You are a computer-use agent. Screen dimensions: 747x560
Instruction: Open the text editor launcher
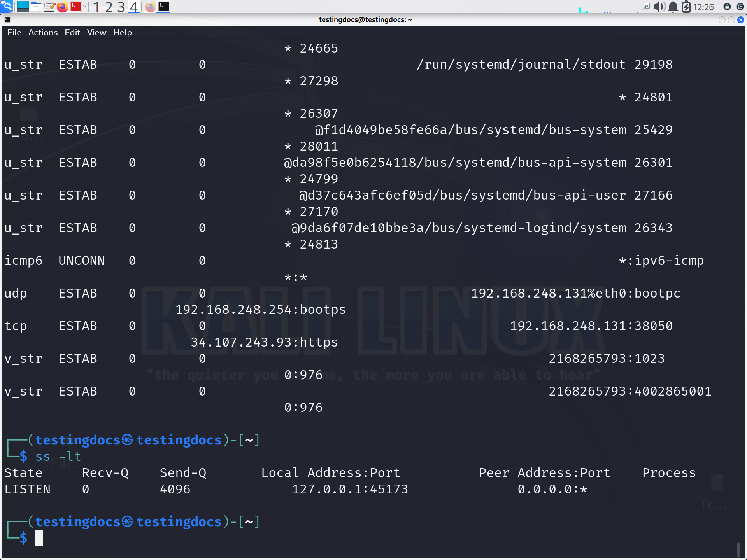point(49,7)
